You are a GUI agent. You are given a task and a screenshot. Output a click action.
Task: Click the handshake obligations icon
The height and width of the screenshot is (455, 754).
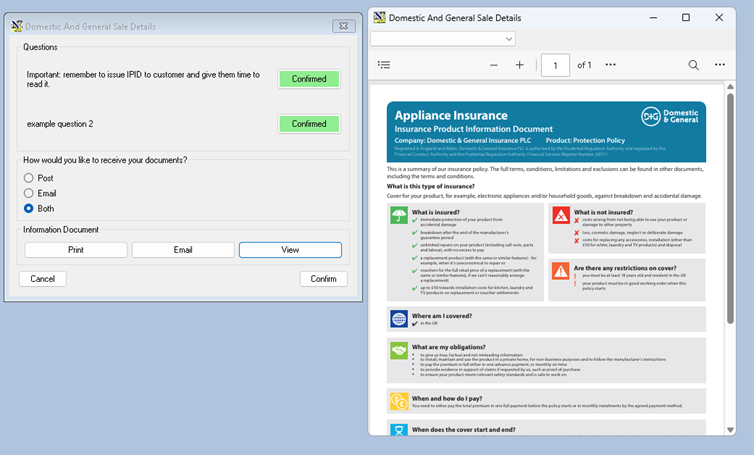point(399,350)
